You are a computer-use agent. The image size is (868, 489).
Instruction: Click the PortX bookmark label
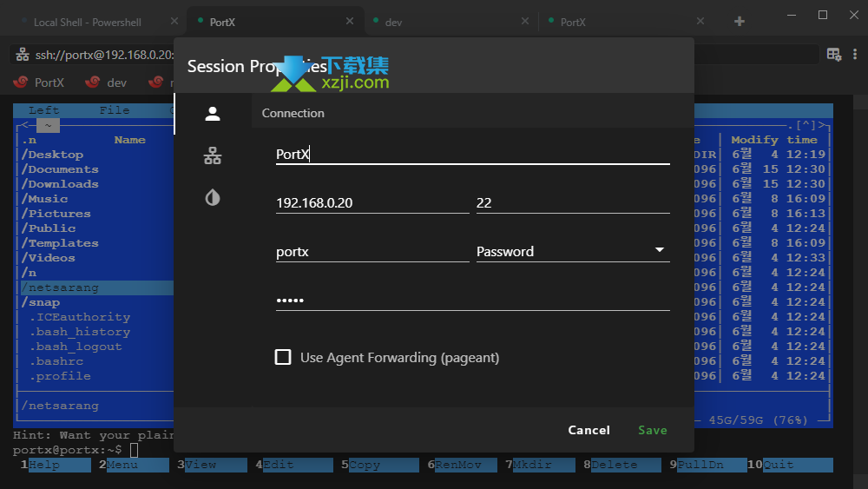(x=49, y=83)
